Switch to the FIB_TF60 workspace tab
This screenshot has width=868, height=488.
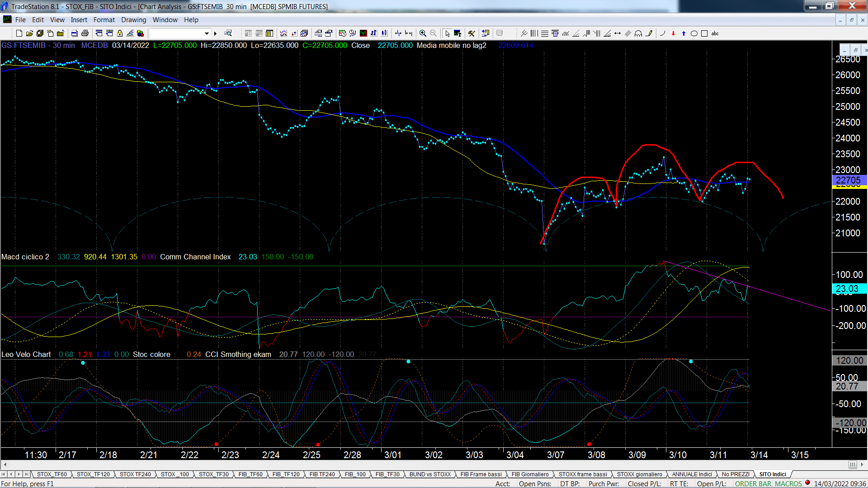(250, 474)
